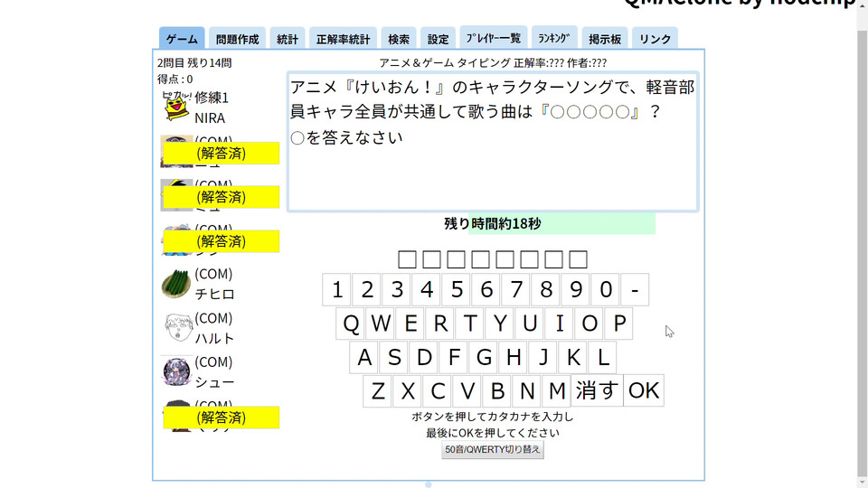This screenshot has height=488, width=868.
Task: Click the G key
Action: (485, 358)
